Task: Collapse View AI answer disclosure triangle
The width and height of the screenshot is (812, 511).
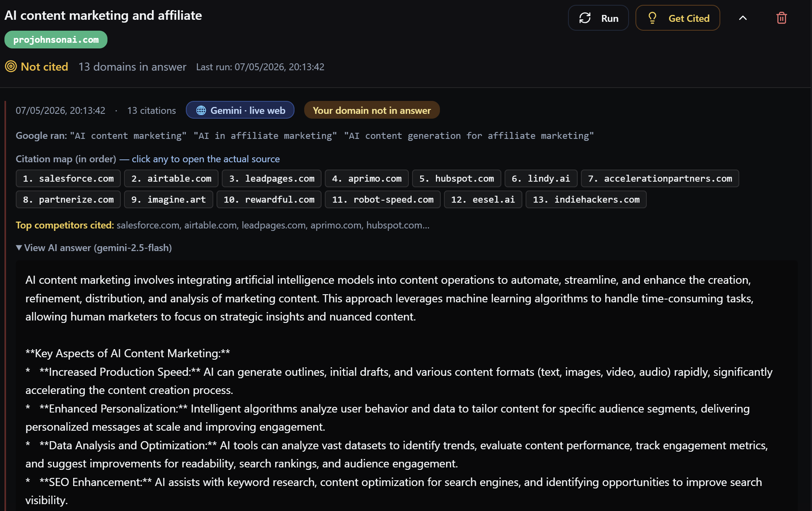Action: pos(19,247)
